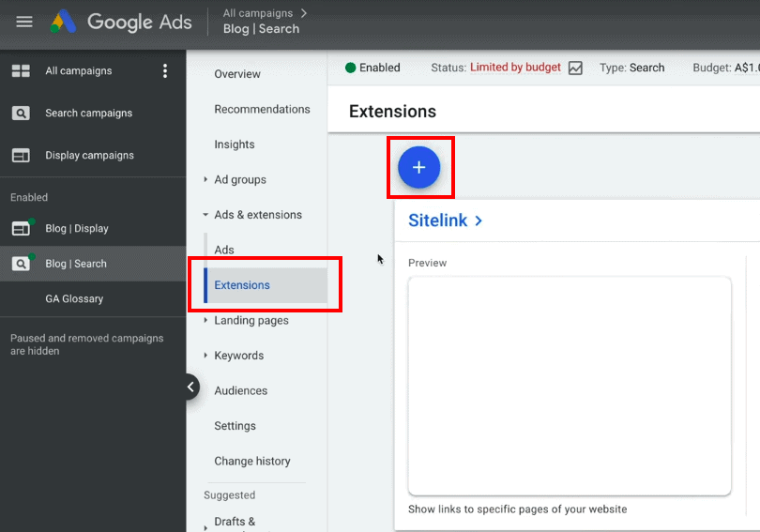The width and height of the screenshot is (760, 532).
Task: Go to the Overview page
Action: coord(237,74)
